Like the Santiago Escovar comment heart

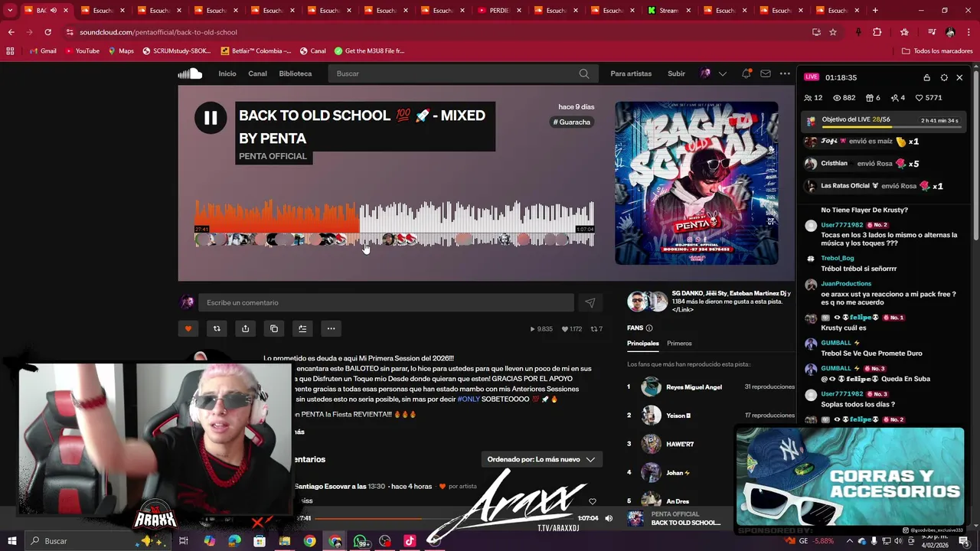[593, 501]
